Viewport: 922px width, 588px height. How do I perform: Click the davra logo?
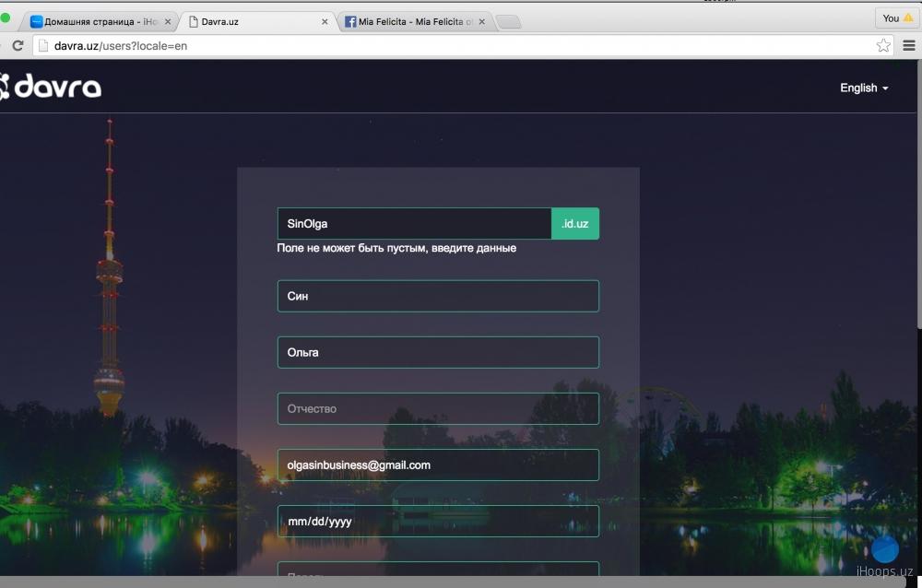pyautogui.click(x=51, y=87)
